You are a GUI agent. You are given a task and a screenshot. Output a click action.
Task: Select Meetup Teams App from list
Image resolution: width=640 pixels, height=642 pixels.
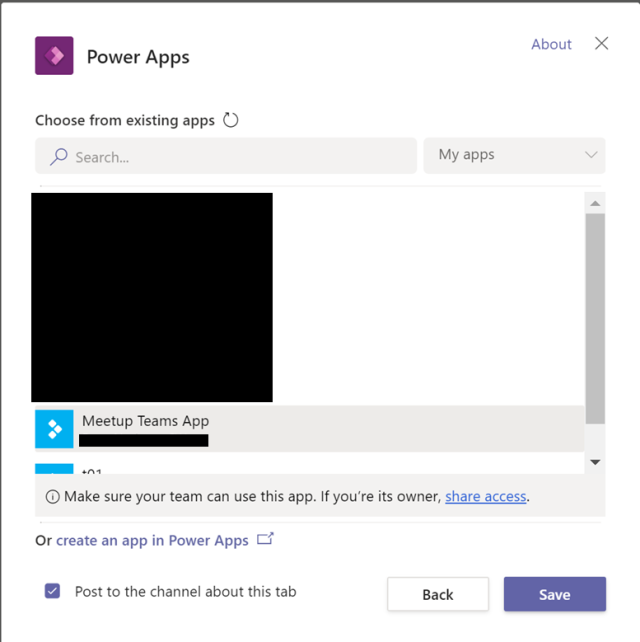tap(310, 429)
